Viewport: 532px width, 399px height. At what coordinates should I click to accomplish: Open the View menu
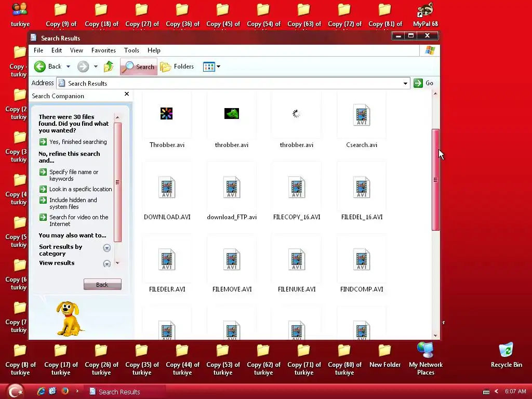(x=76, y=50)
